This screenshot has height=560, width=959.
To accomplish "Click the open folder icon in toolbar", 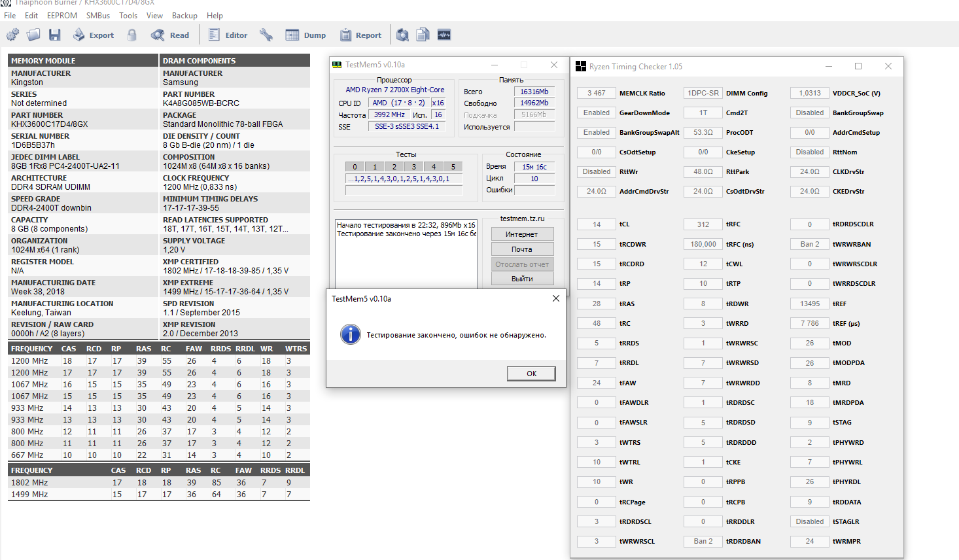I will [33, 35].
